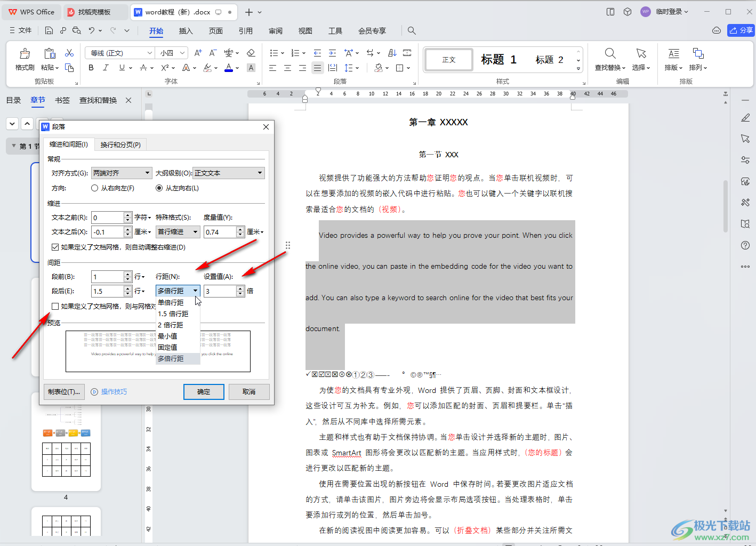Open line spacing dropdown (多倍行距)
Image resolution: width=756 pixels, height=546 pixels.
coord(178,291)
